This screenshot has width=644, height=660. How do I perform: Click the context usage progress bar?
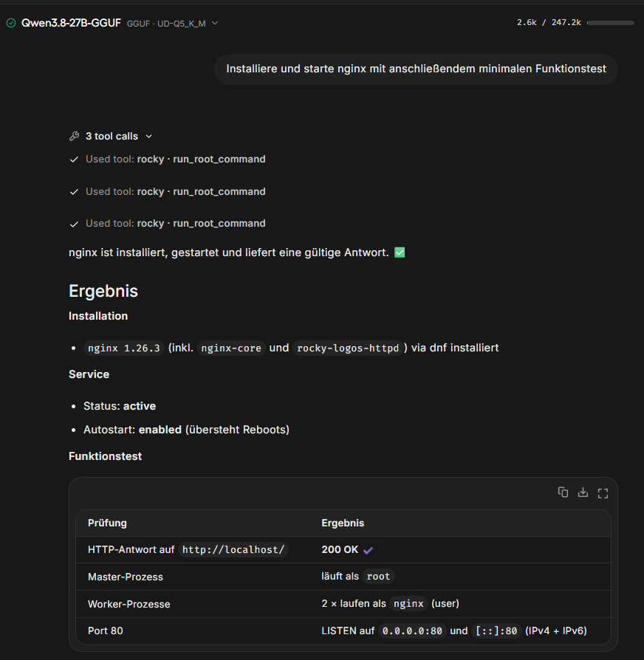click(x=610, y=23)
